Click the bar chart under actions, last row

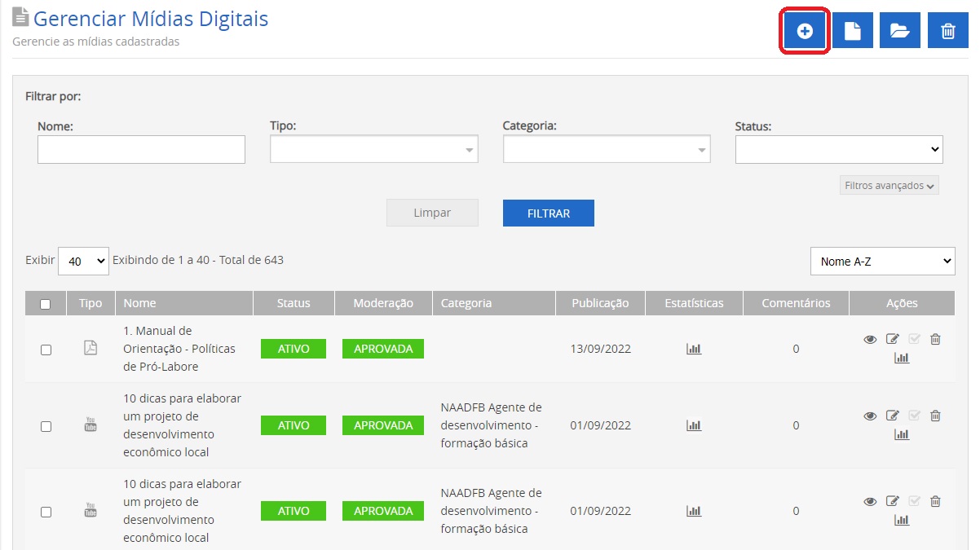coord(902,520)
